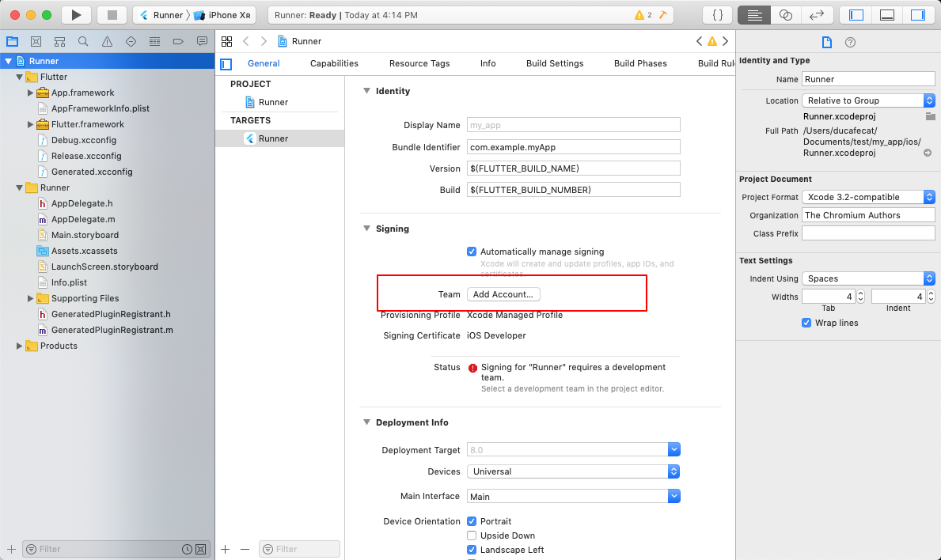Screen dimensions: 941x560
Task: Toggle Automatically manage signing checkbox
Action: tap(472, 252)
